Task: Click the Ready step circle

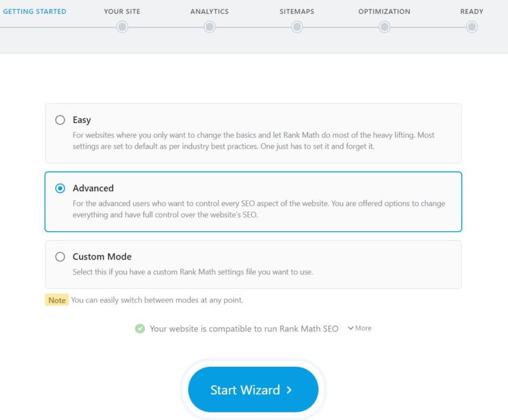Action: (x=471, y=27)
